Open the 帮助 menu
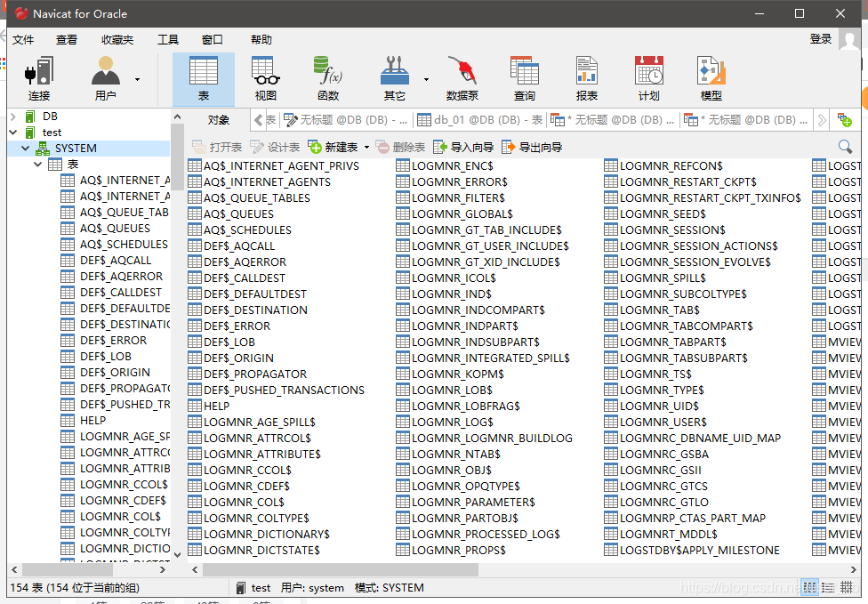Image resolution: width=868 pixels, height=604 pixels. pyautogui.click(x=261, y=40)
